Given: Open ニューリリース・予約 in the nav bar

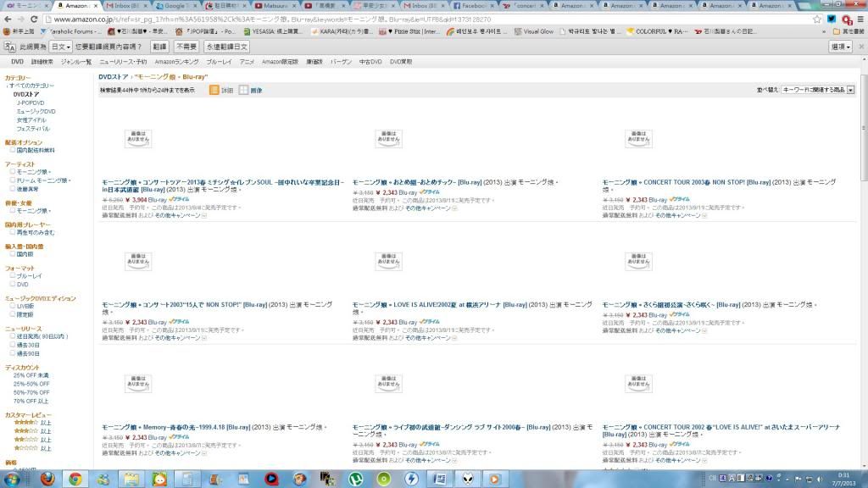Looking at the screenshot, I should point(123,62).
